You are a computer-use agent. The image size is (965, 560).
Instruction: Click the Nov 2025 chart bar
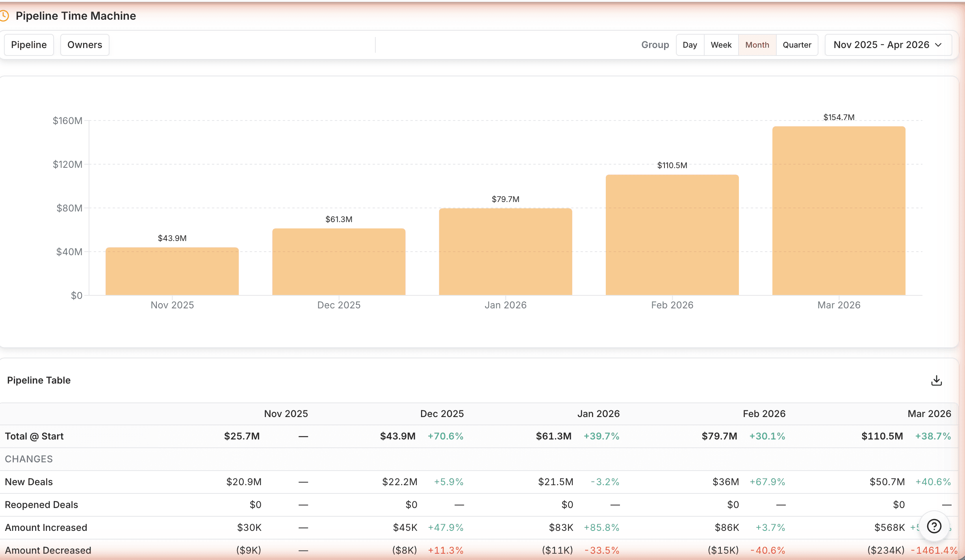[172, 271]
